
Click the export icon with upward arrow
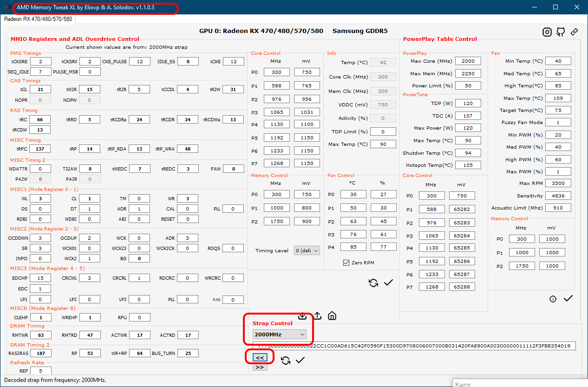click(317, 316)
